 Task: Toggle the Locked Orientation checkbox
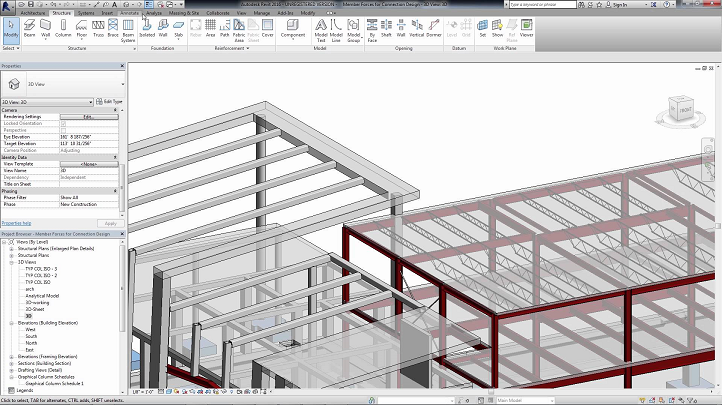click(x=64, y=123)
